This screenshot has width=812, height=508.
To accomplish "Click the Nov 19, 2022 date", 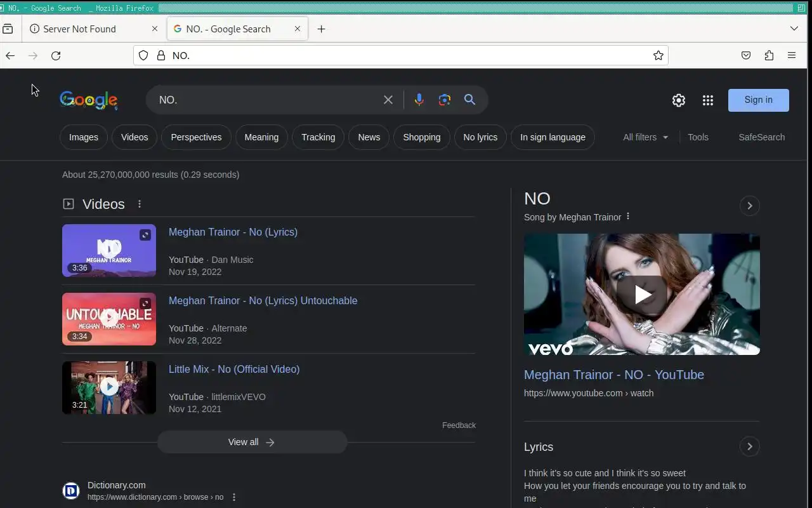I will point(195,272).
